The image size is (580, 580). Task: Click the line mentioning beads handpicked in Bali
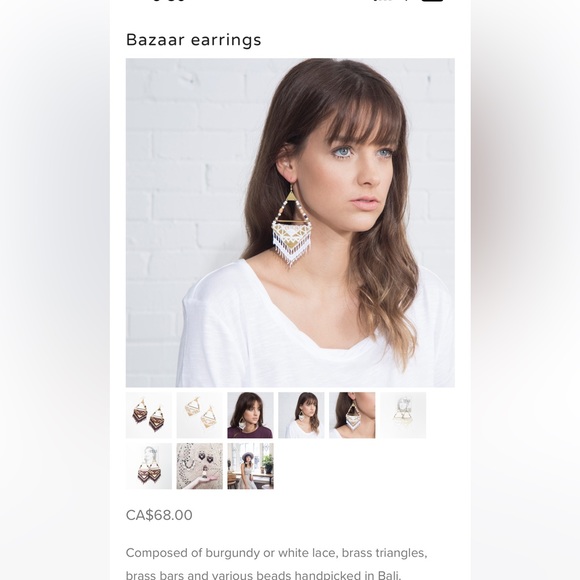(x=263, y=575)
